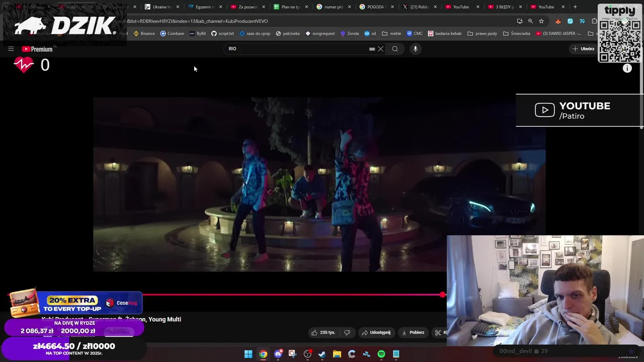Close the Ukraine tab
644x362 pixels.
tap(178, 7)
